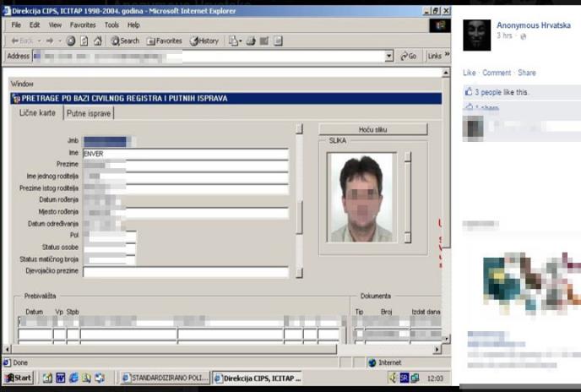Expand the address bar dropdown arrow
The image size is (581, 392).
(389, 56)
